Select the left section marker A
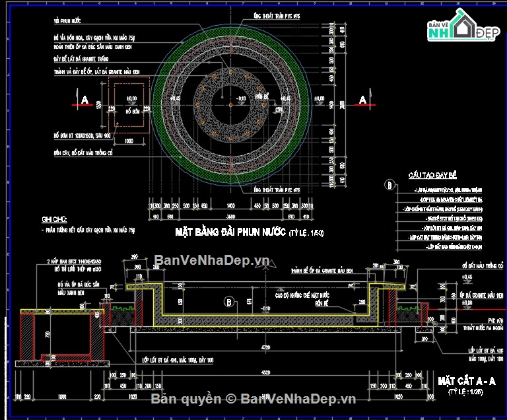The image size is (507, 420). 84,100
